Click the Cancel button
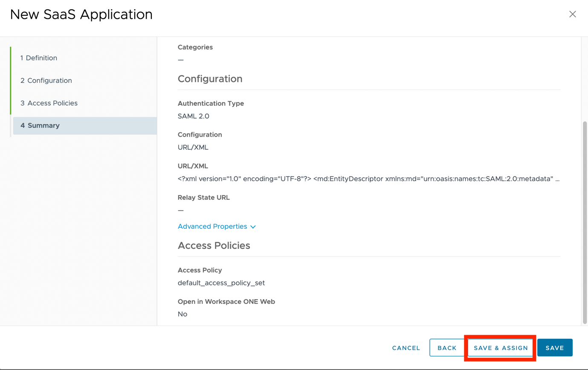The image size is (588, 370). (x=406, y=348)
